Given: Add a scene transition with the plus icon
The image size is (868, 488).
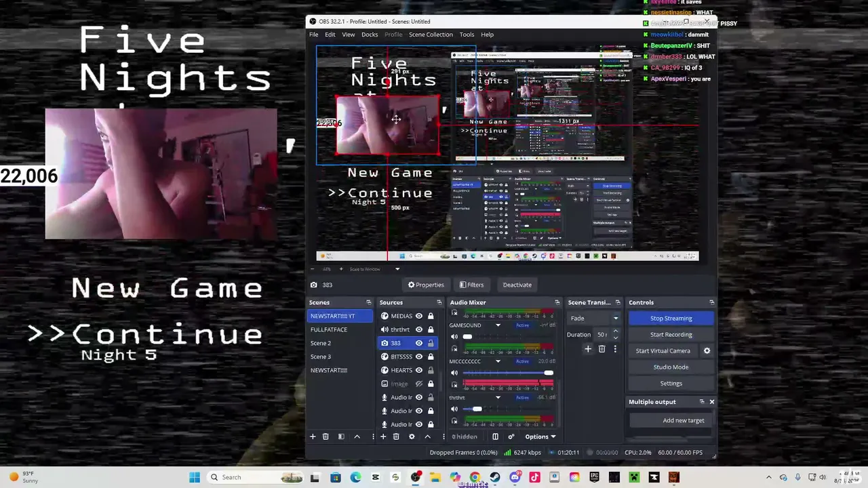Looking at the screenshot, I should click(x=588, y=349).
